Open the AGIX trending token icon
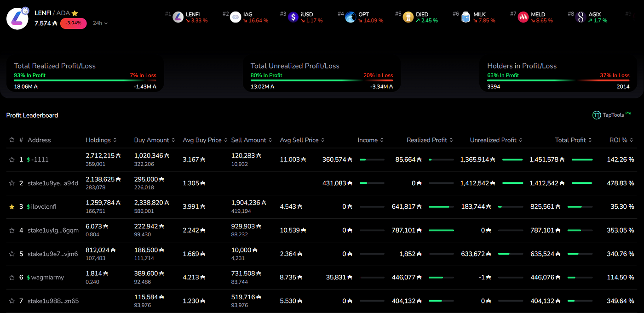The image size is (644, 313). [x=581, y=17]
